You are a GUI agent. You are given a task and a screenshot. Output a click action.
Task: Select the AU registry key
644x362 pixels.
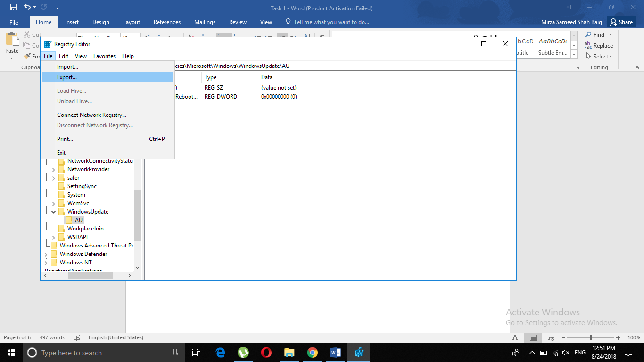(x=78, y=220)
